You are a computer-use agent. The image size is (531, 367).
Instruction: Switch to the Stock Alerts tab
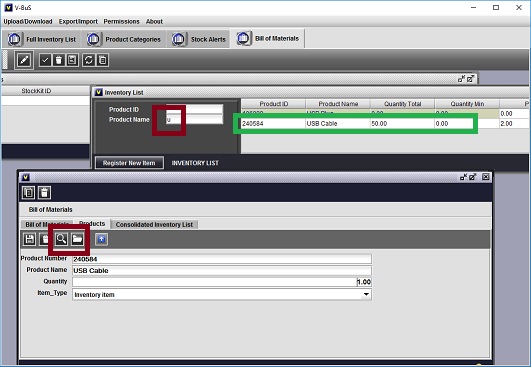[199, 39]
